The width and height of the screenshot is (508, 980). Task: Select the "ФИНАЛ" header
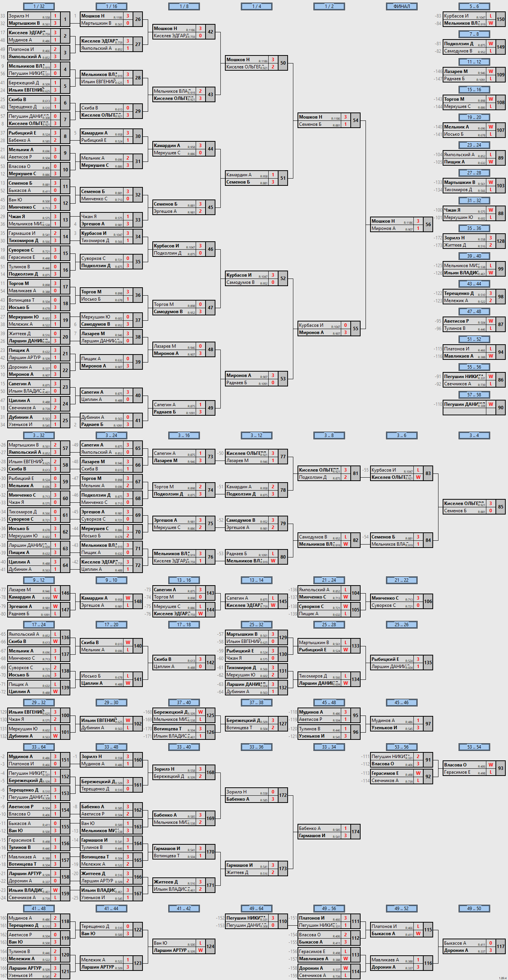(x=402, y=6)
